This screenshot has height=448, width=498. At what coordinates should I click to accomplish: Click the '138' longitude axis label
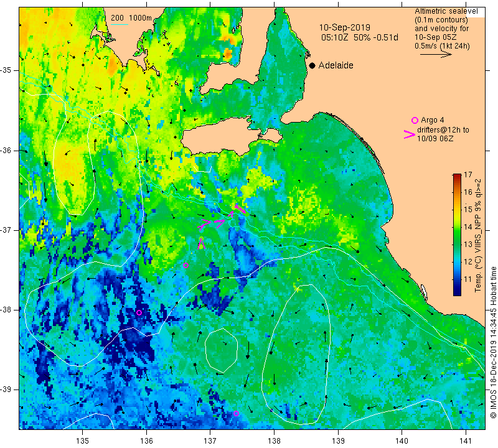[274, 441]
